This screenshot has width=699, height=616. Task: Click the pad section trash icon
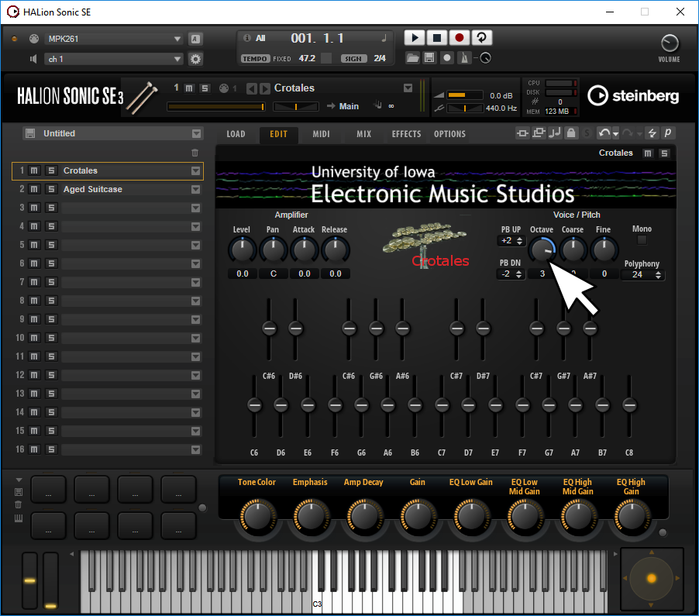pyautogui.click(x=19, y=504)
